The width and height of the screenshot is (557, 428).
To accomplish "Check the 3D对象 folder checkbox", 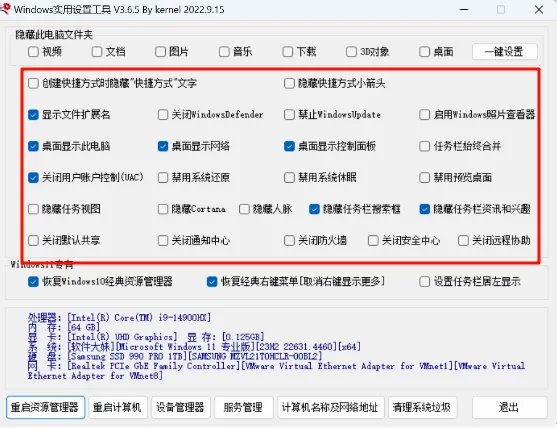I will click(351, 52).
